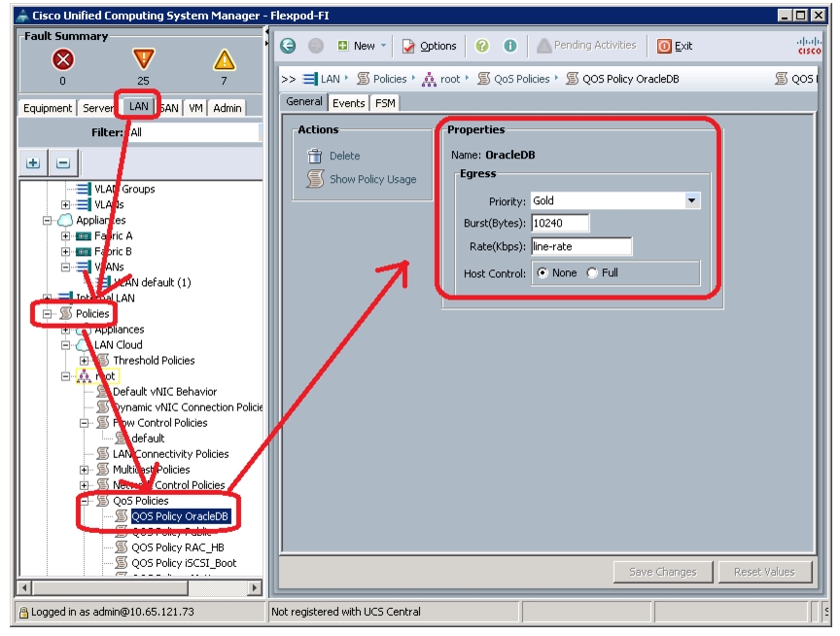
Task: Click the Threshold Policies scroll icon
Action: [x=103, y=360]
